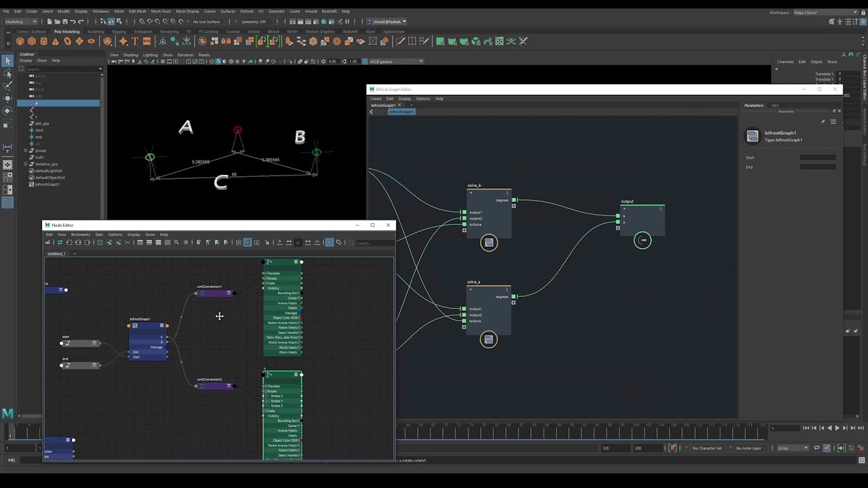868x488 pixels.
Task: Expand the group node in Outliner
Action: 26,150
